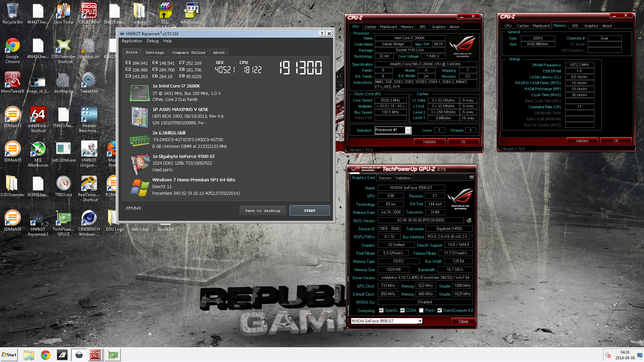This screenshot has height=362, width=644.
Task: Open the RealTemp shortcut desktop icon
Action: (x=89, y=188)
